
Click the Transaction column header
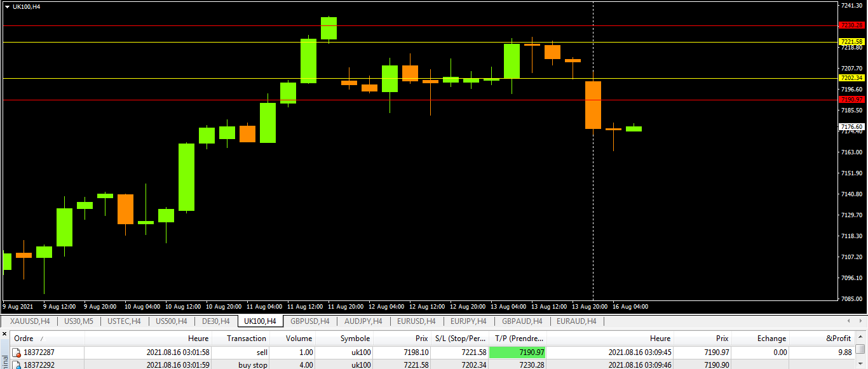(247, 339)
